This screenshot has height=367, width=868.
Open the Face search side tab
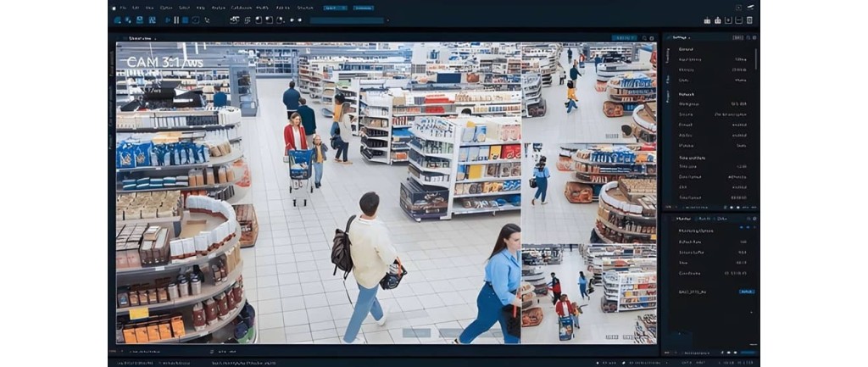pyautogui.click(x=112, y=63)
